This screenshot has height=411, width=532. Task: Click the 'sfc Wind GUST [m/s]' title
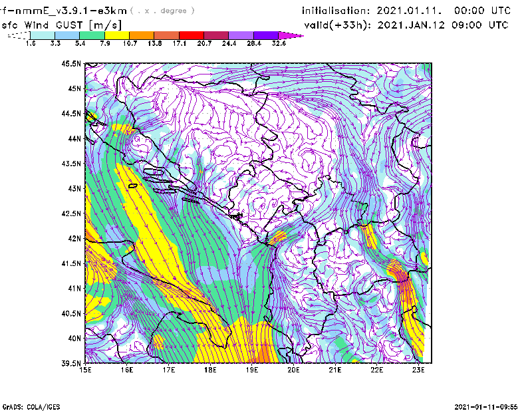click(62, 25)
